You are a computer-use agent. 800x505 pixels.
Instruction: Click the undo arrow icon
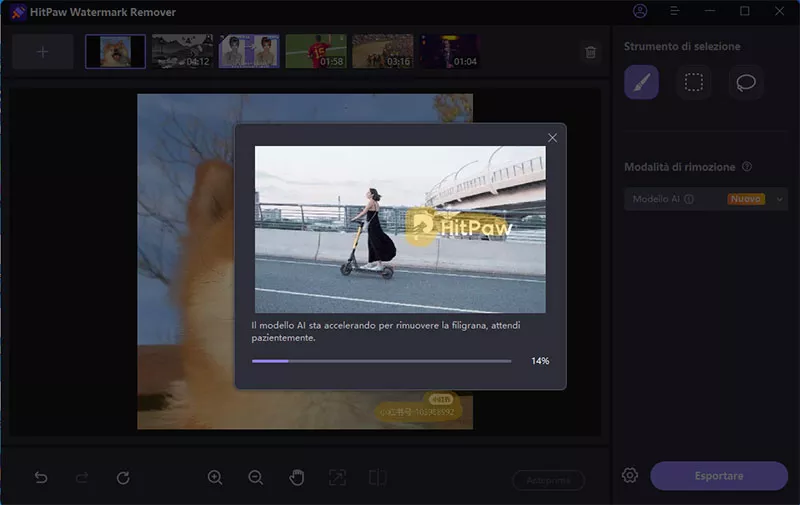(x=41, y=478)
